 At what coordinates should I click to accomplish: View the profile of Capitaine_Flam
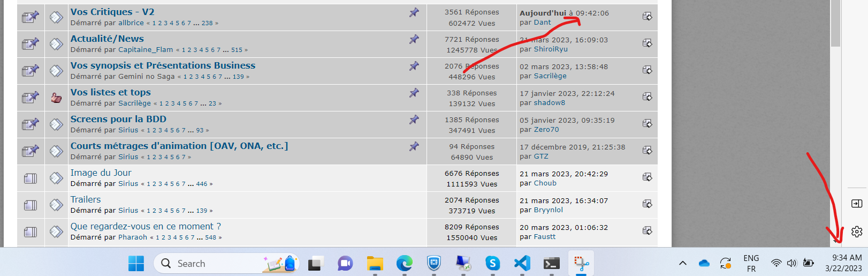tap(146, 50)
